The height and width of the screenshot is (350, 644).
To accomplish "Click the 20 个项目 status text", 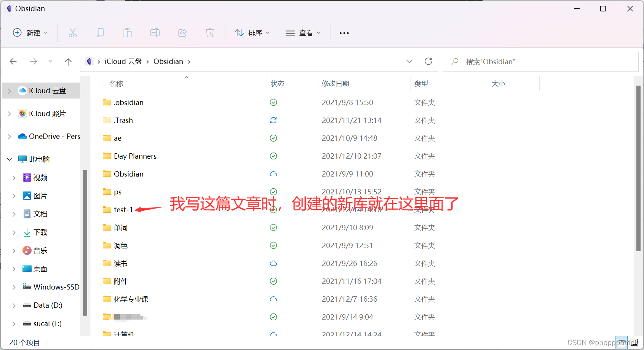I will (x=24, y=342).
